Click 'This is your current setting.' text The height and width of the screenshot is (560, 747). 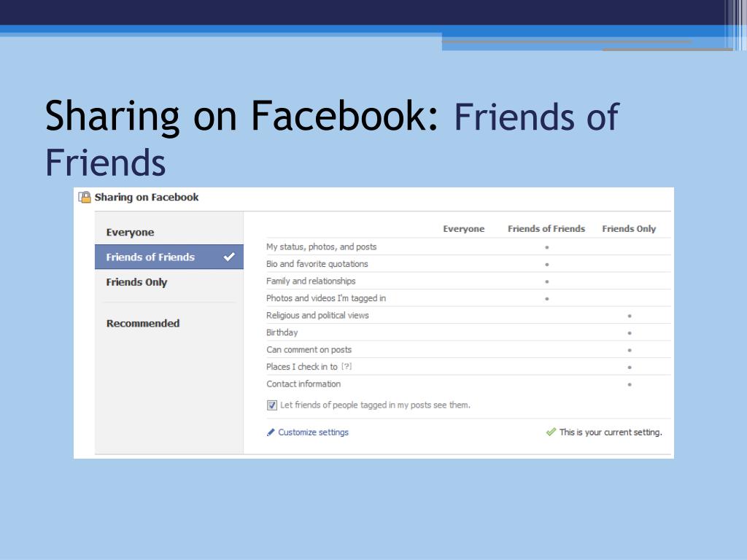(611, 432)
